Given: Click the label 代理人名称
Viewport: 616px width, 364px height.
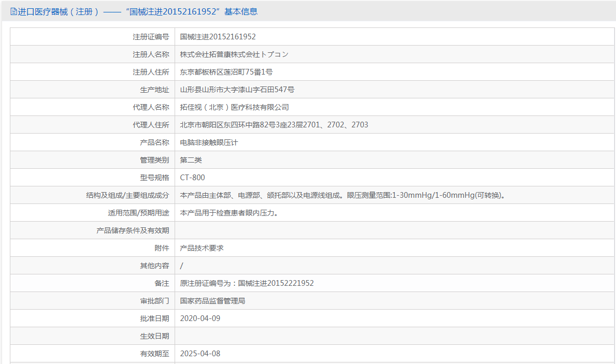Looking at the screenshot, I should (151, 107).
